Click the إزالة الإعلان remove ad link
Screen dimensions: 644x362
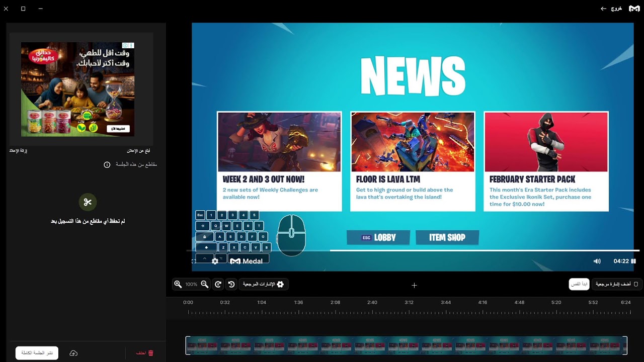(18, 151)
